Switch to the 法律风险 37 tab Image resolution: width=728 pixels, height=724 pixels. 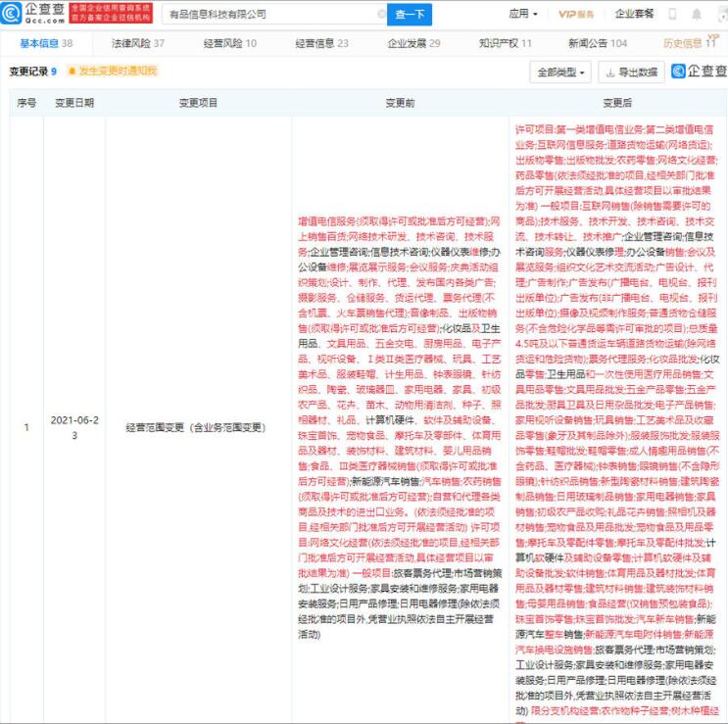(x=138, y=44)
